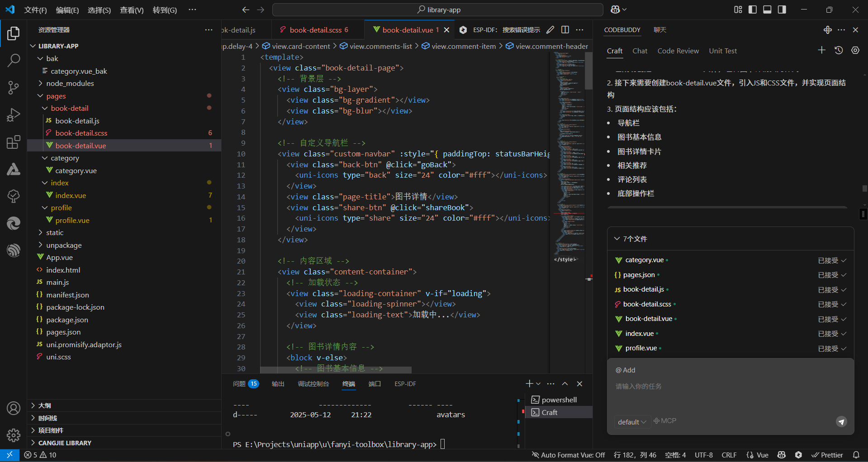This screenshot has height=462, width=868.
Task: Open the default model dropdown
Action: coord(632,422)
